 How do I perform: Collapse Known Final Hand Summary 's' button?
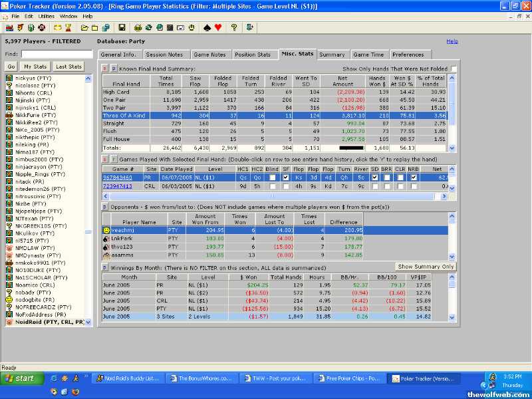104,68
